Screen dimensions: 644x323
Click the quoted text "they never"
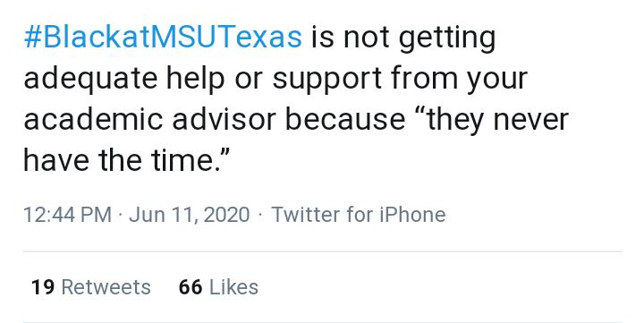click(x=498, y=121)
